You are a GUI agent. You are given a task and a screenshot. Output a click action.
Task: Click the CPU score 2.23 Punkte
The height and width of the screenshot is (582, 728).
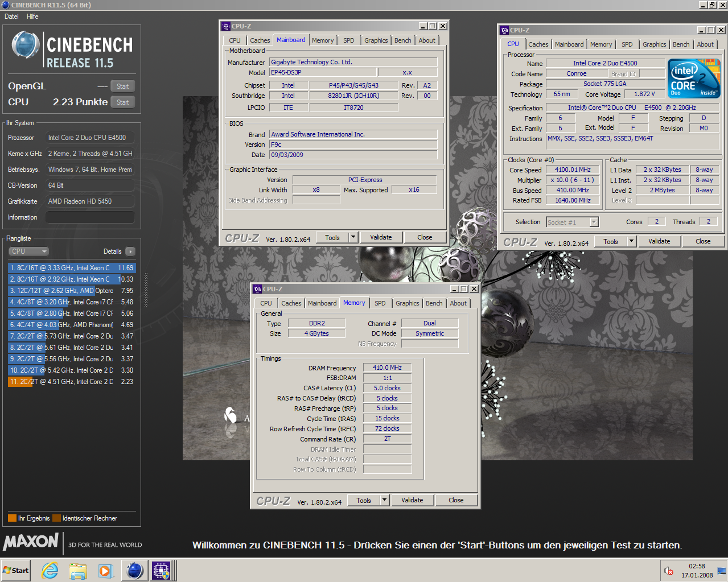coord(80,102)
